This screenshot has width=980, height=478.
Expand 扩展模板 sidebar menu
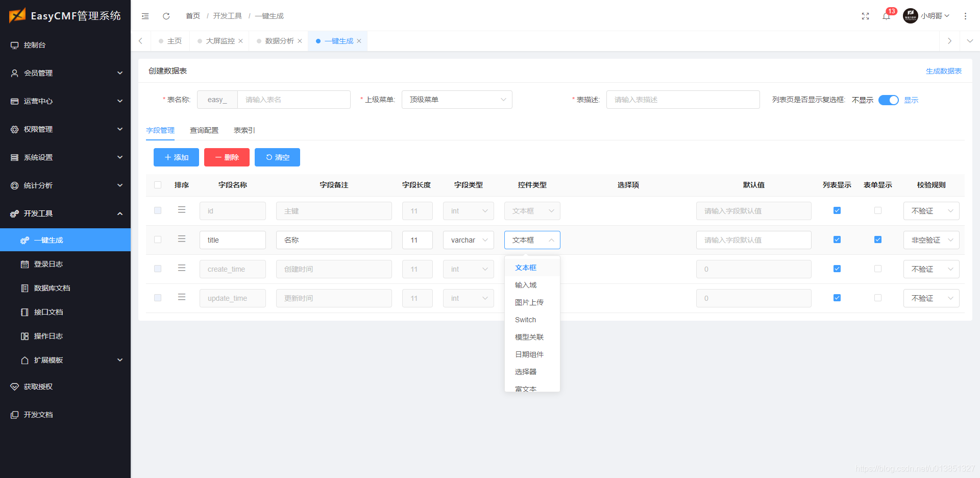pyautogui.click(x=65, y=360)
